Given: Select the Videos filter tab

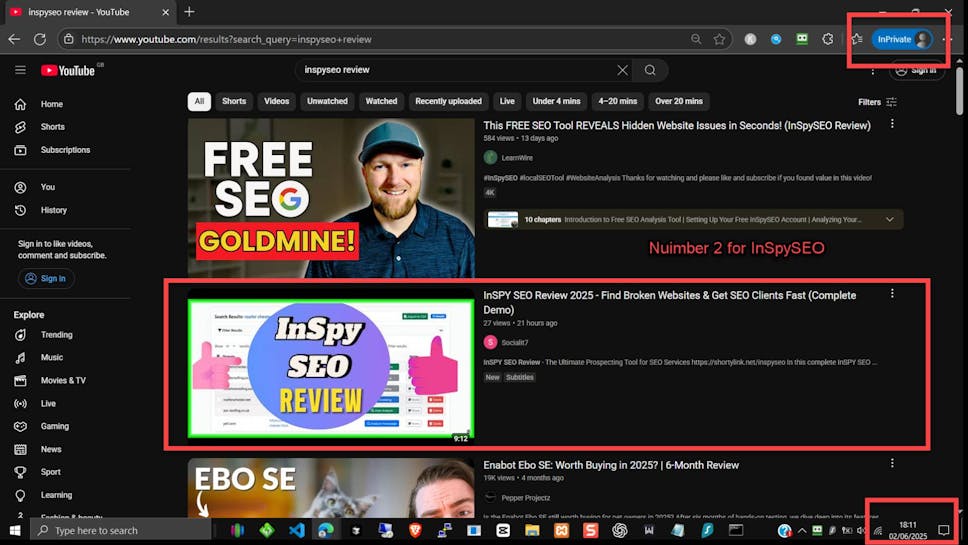Looking at the screenshot, I should 276,101.
